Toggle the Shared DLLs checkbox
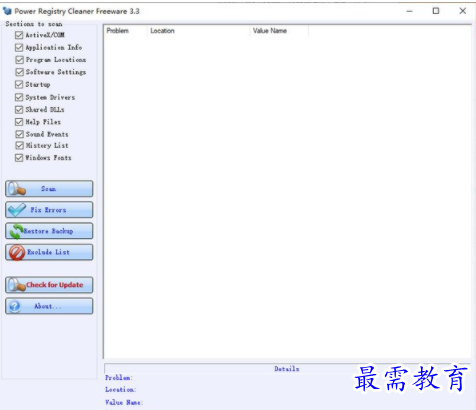476x410 pixels. [x=19, y=110]
